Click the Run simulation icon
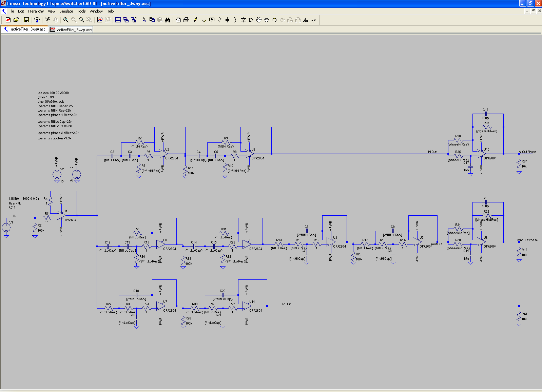This screenshot has width=542, height=392. tap(47, 20)
